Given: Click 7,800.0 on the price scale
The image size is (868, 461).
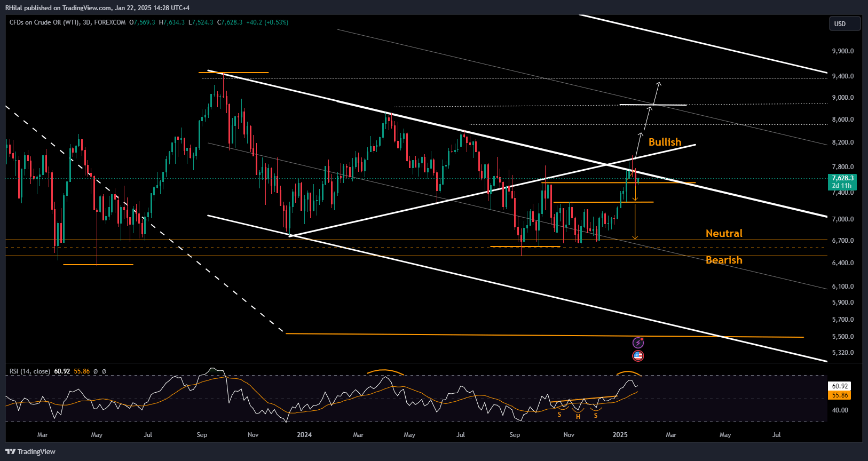Looking at the screenshot, I should [843, 167].
